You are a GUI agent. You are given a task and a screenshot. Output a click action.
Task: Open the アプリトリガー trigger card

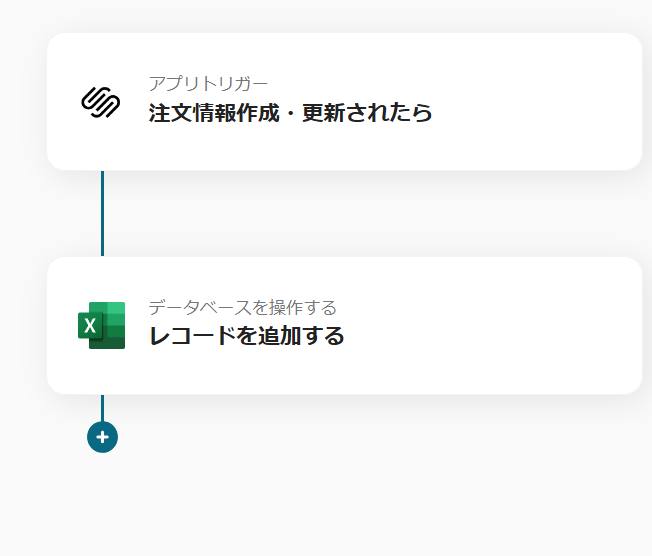click(345, 101)
